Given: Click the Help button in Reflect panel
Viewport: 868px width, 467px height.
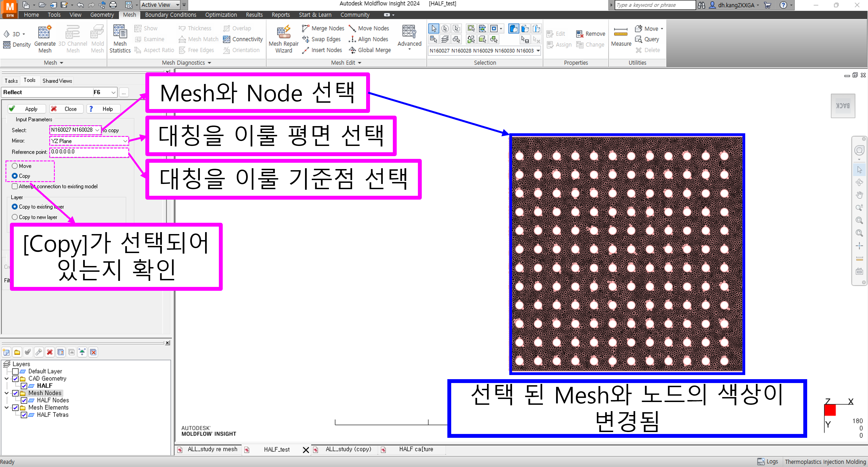Looking at the screenshot, I should [x=104, y=109].
